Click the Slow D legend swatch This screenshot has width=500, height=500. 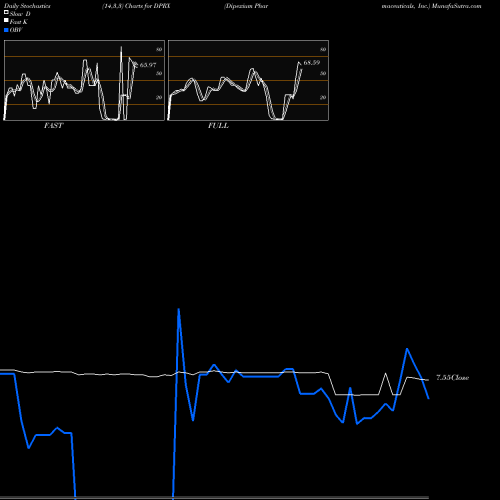click(x=6, y=12)
